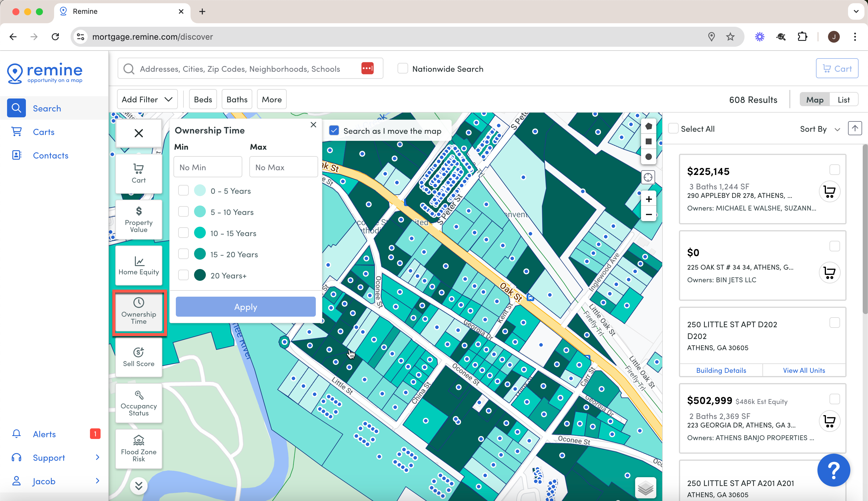Open the View All Units link
The image size is (868, 501).
[x=804, y=370]
